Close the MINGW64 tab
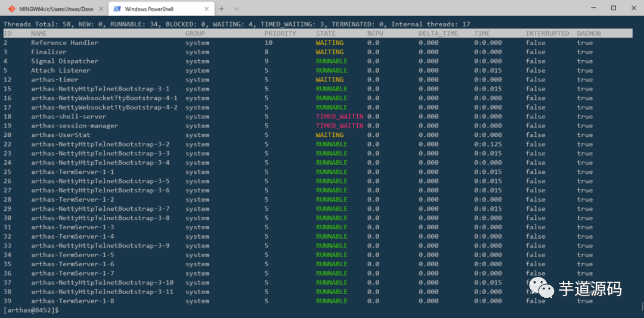This screenshot has height=318, width=644. [x=100, y=8]
